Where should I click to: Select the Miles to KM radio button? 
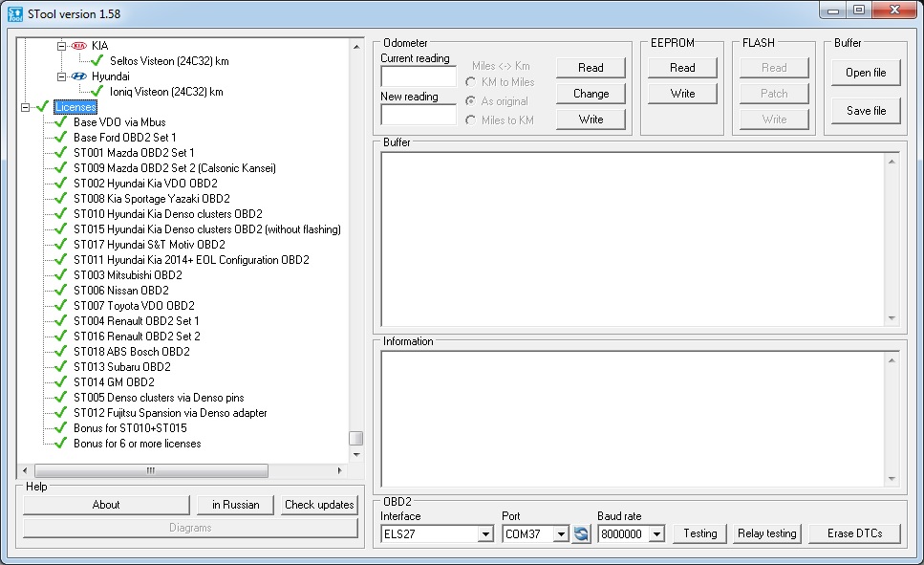(470, 120)
